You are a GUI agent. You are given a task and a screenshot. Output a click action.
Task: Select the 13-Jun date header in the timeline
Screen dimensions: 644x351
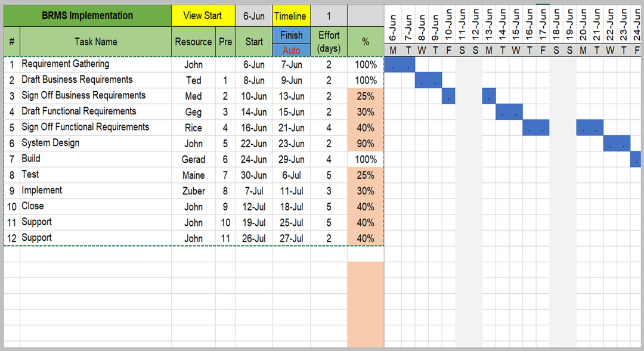click(489, 26)
